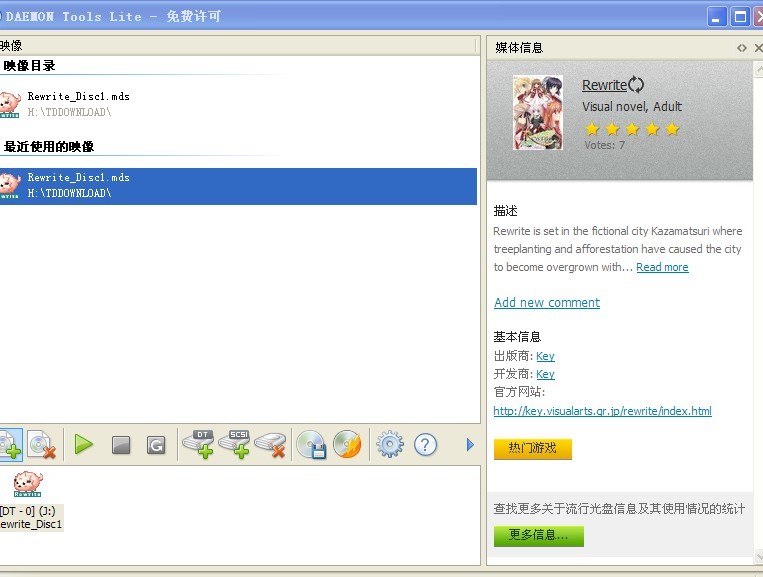The image size is (763, 577).
Task: Rate with the third star
Action: 632,129
